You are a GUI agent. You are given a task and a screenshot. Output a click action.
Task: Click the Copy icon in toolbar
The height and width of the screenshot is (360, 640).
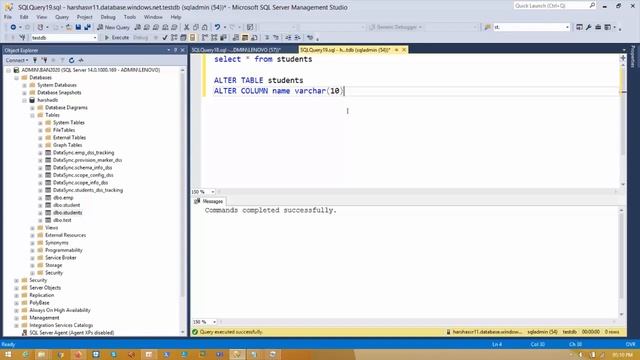click(196, 27)
